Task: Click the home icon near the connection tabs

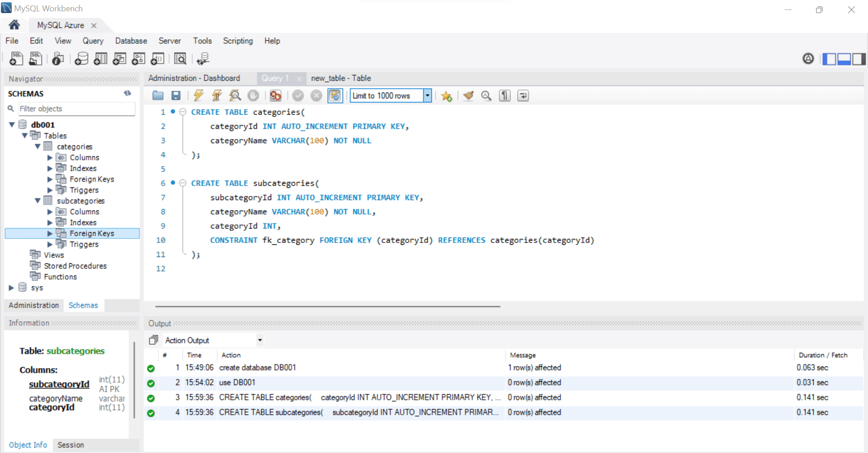Action: 14,25
